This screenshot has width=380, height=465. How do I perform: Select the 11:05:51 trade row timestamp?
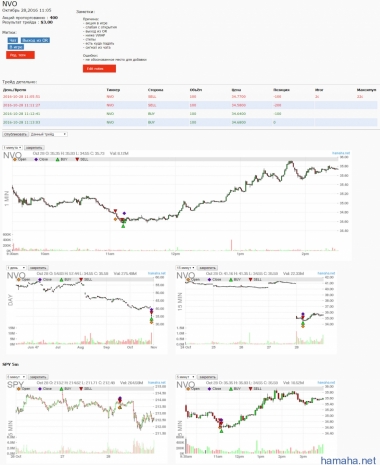click(x=22, y=97)
